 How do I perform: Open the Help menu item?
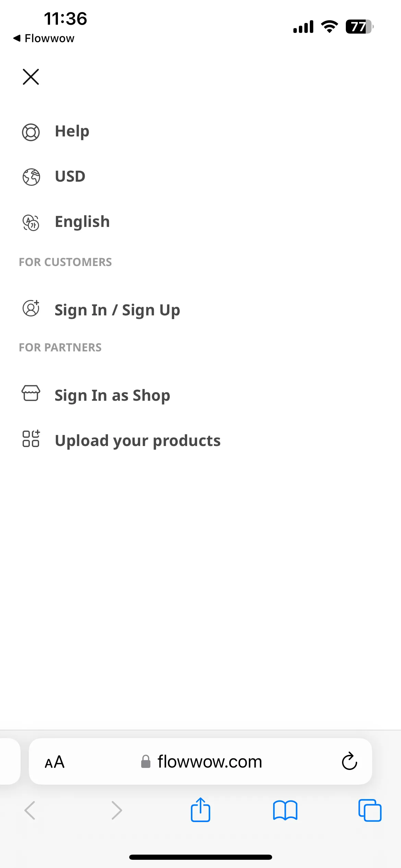[x=72, y=132]
